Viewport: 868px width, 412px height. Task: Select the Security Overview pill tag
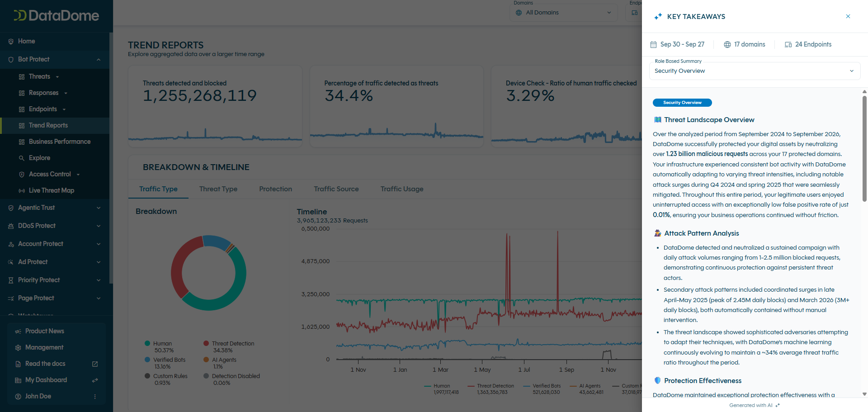[682, 103]
